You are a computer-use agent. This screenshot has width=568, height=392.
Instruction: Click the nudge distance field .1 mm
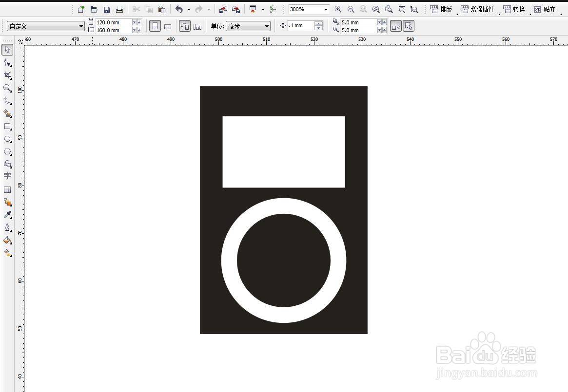pyautogui.click(x=301, y=26)
